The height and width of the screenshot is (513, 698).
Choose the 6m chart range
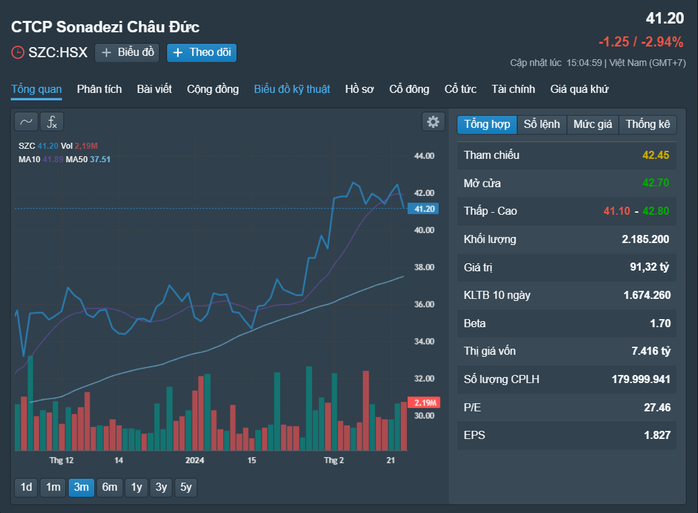pyautogui.click(x=110, y=487)
